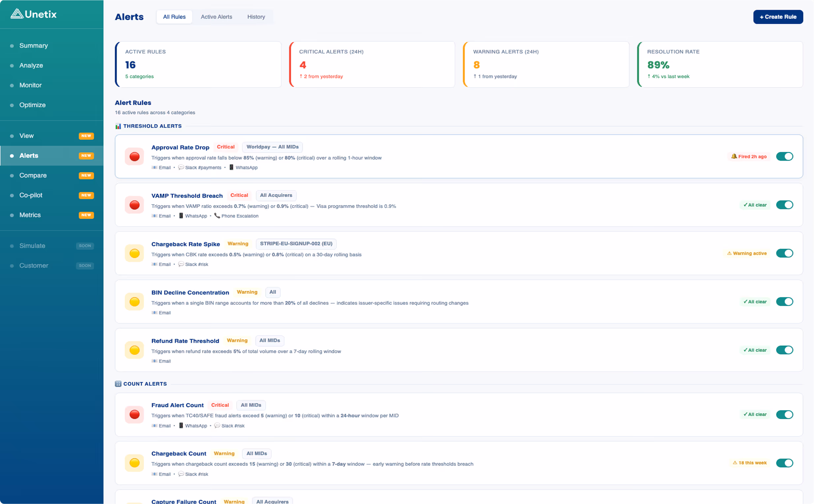Click the Count Alerts section icon

118,384
